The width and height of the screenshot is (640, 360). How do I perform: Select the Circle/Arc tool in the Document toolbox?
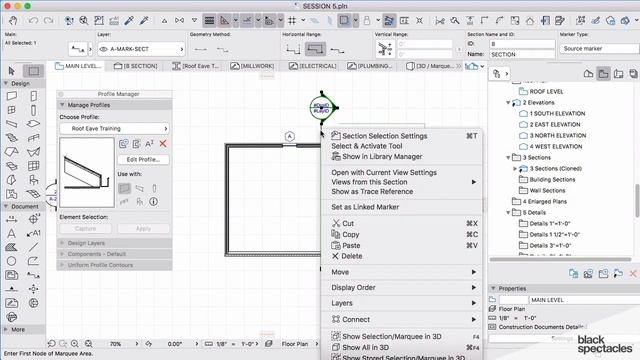coord(11,261)
